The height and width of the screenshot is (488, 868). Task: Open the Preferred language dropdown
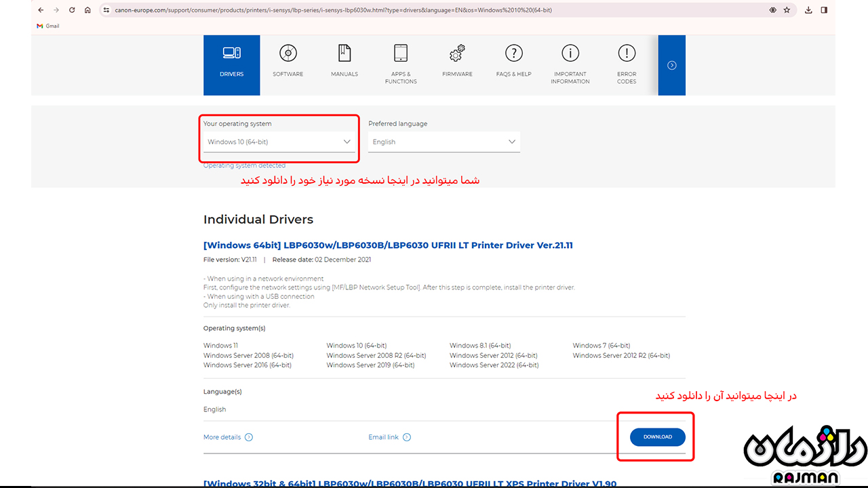click(444, 142)
